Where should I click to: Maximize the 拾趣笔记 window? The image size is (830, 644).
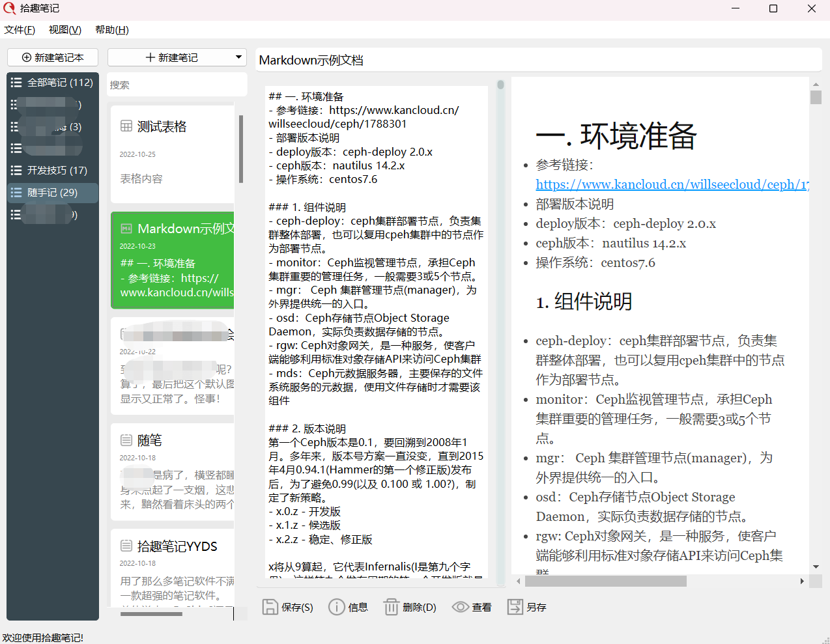pyautogui.click(x=773, y=8)
